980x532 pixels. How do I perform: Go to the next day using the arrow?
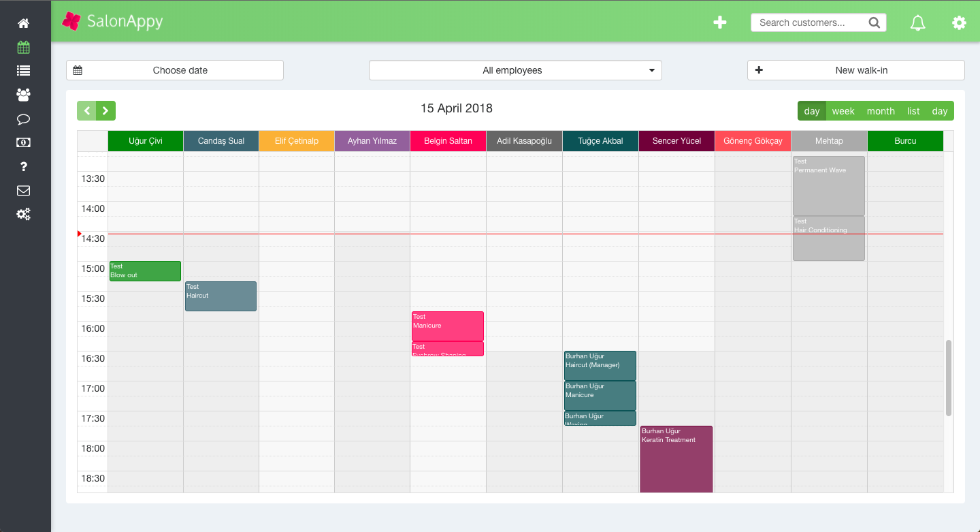pyautogui.click(x=105, y=110)
